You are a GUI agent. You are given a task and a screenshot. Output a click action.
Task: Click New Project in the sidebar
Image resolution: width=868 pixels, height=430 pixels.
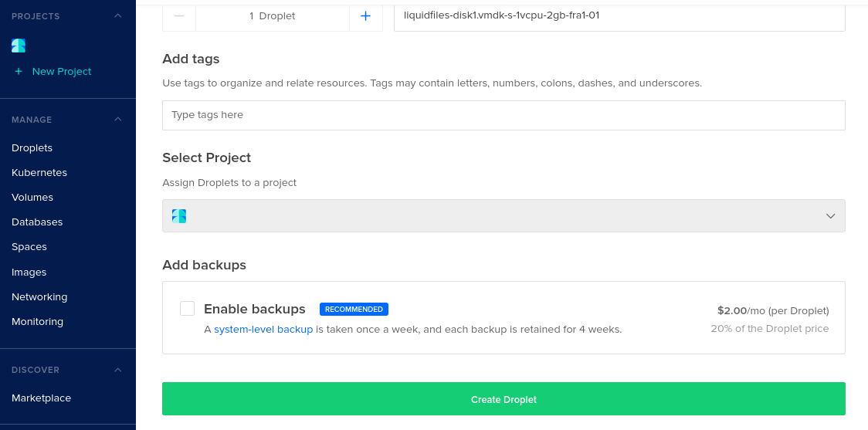[x=62, y=71]
